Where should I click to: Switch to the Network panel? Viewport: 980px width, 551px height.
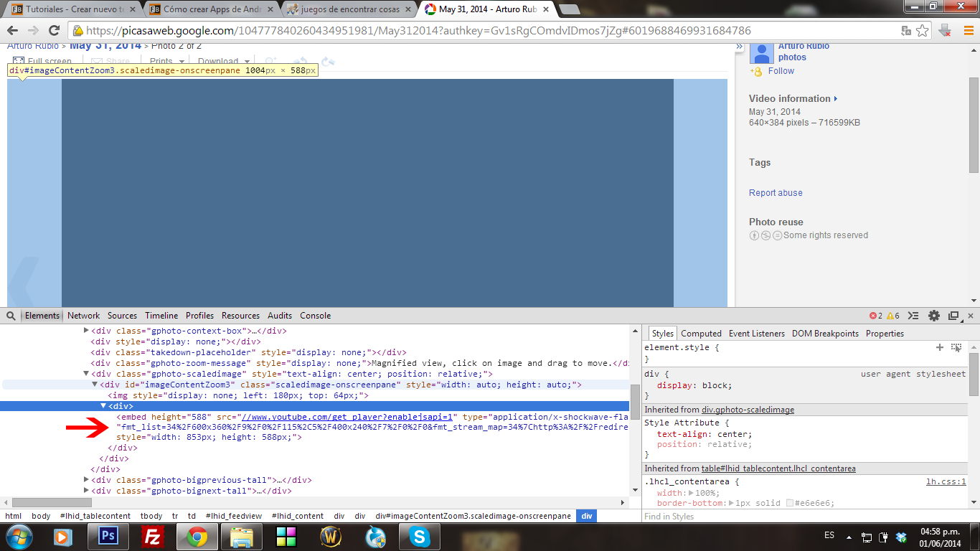click(x=84, y=316)
